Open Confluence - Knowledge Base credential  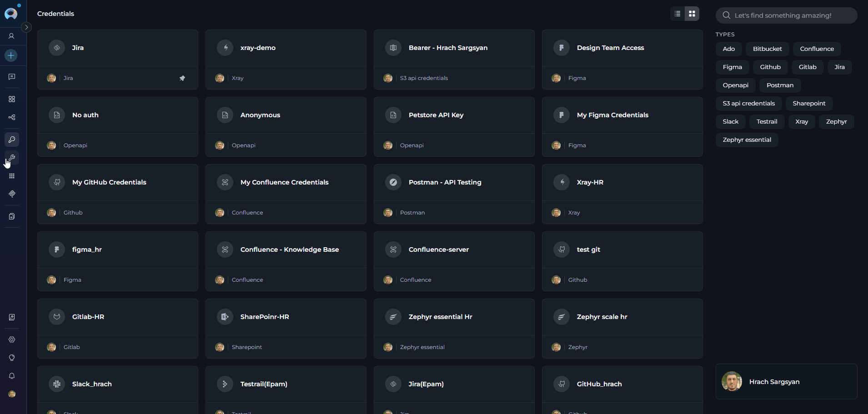tap(286, 261)
